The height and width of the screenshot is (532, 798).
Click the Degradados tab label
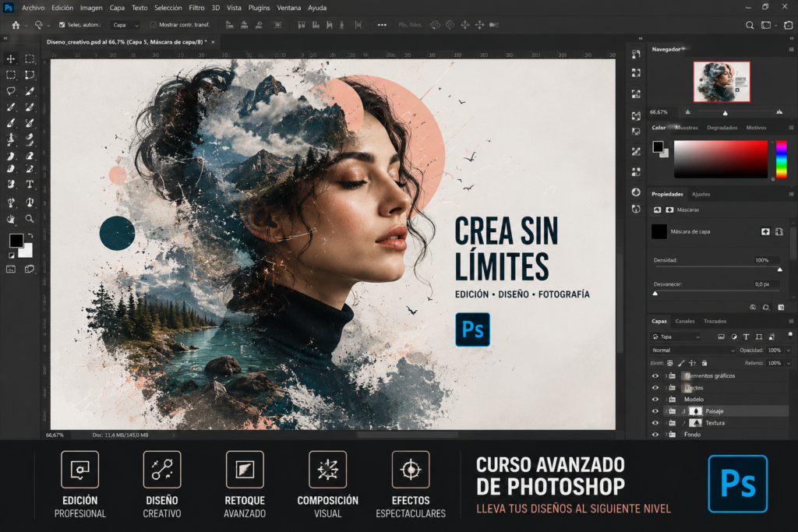click(722, 128)
